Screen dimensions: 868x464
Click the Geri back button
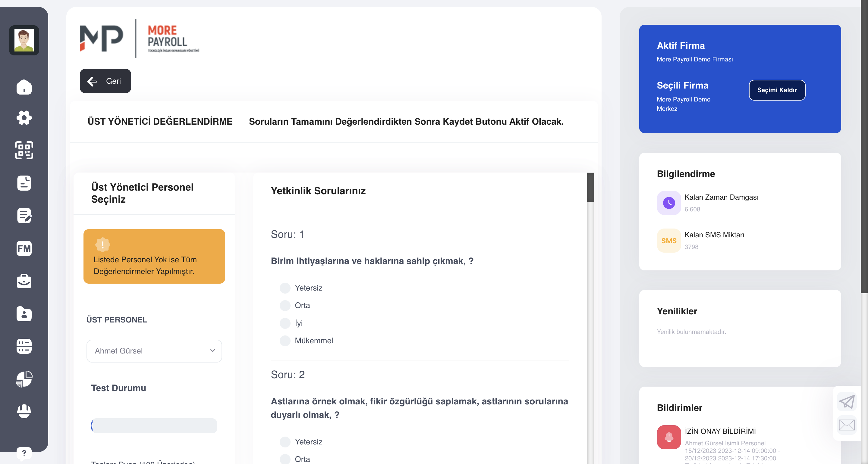pos(105,81)
